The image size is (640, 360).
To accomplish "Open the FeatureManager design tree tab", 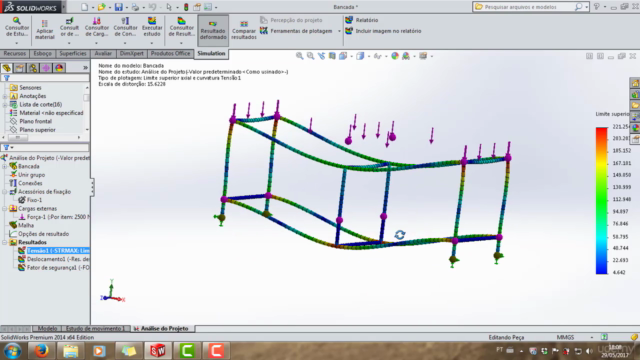I will click(7, 68).
